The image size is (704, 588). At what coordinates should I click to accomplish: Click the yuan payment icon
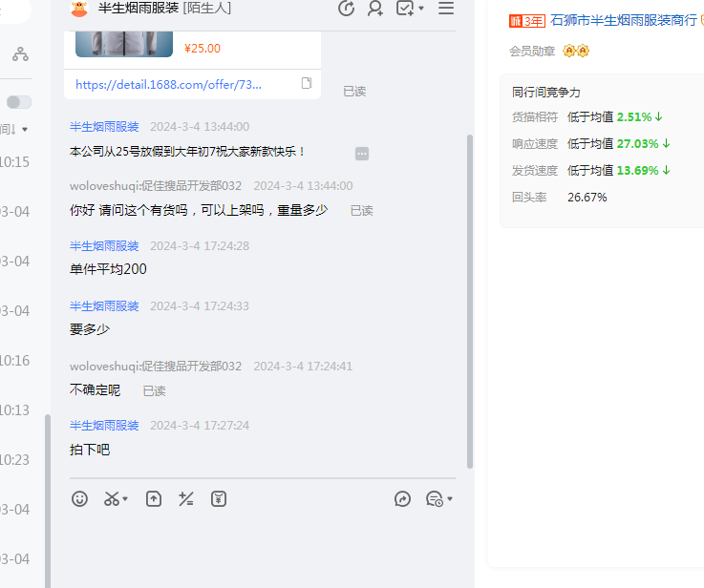point(219,498)
